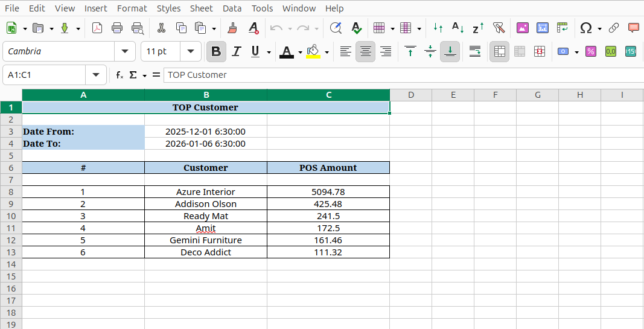Image resolution: width=644 pixels, height=329 pixels.
Task: Click the Paste clipboard icon
Action: (x=200, y=28)
